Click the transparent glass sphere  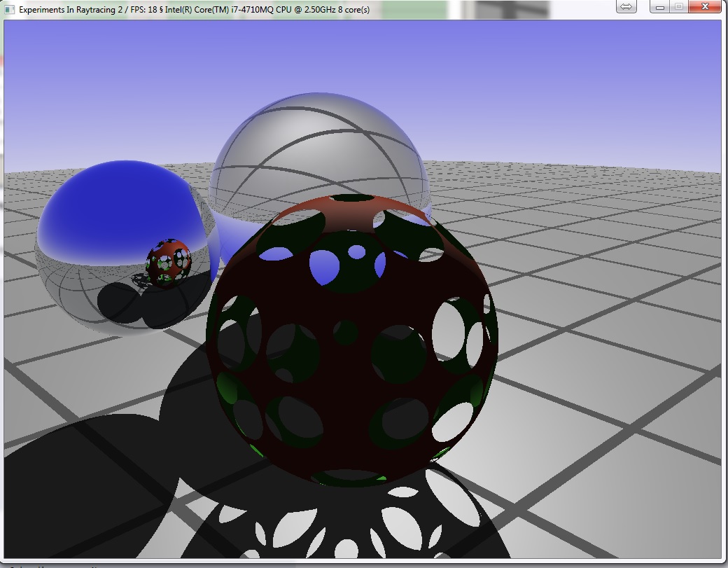[x=321, y=153]
